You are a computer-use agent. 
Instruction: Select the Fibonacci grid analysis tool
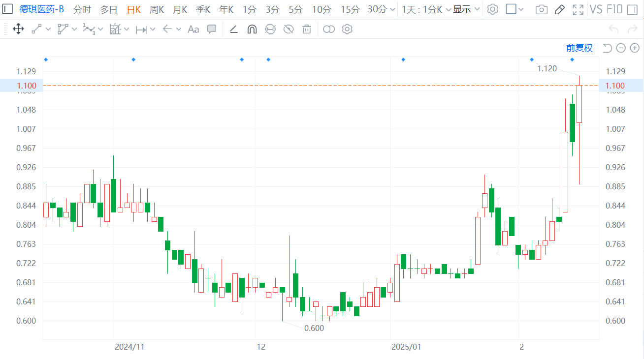115,29
